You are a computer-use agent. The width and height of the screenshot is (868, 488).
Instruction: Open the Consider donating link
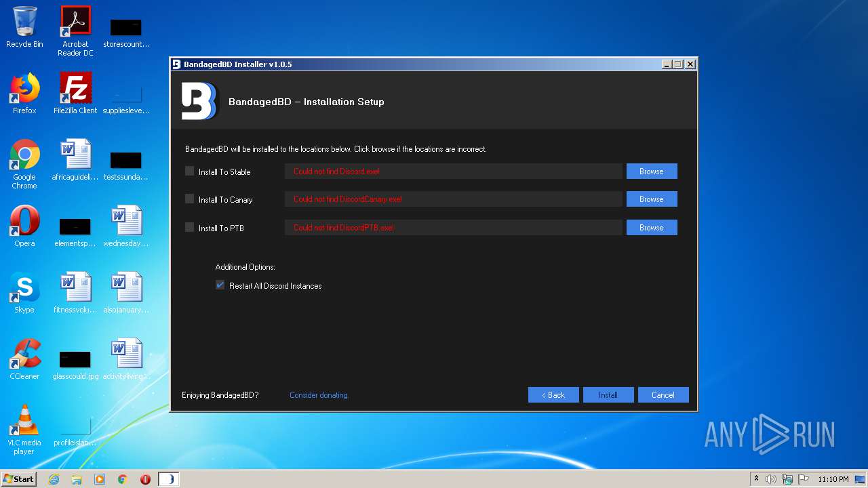coord(319,395)
